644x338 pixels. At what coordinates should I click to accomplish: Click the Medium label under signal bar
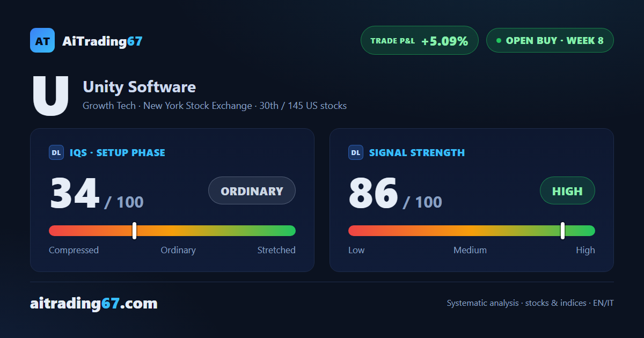tap(470, 250)
